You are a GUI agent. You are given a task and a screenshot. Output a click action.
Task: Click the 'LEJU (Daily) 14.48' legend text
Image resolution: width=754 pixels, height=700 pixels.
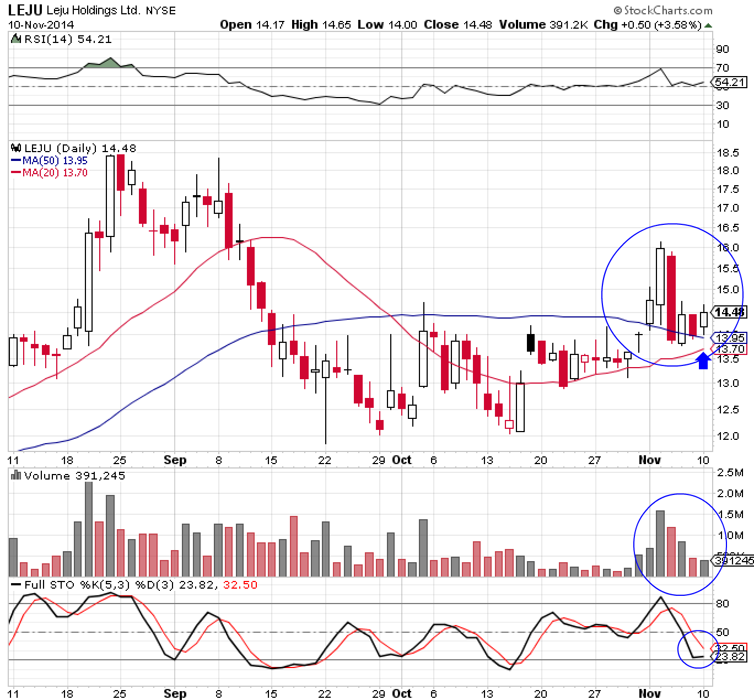pyautogui.click(x=80, y=148)
